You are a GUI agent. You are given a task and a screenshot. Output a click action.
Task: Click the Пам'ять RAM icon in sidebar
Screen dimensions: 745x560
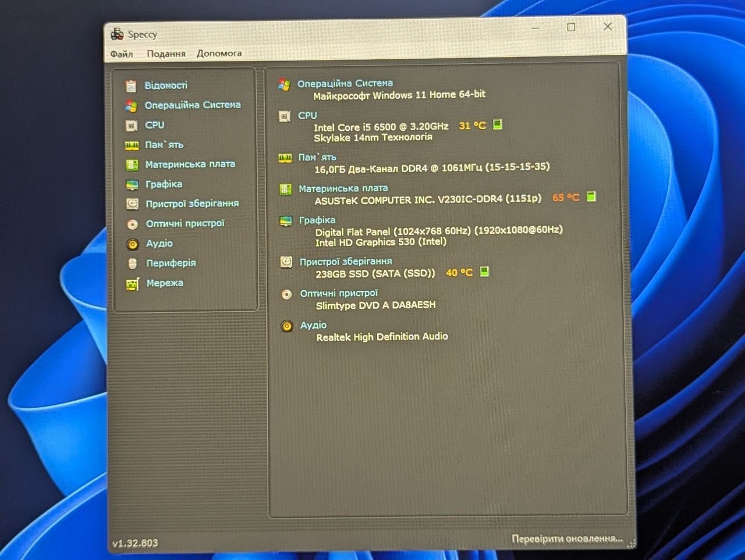pyautogui.click(x=132, y=145)
